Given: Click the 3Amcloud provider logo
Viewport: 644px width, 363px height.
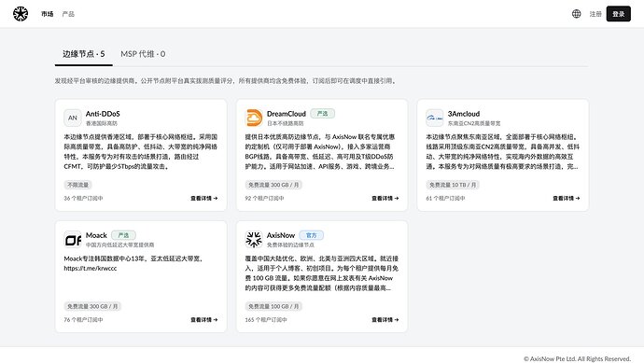Looking at the screenshot, I should pyautogui.click(x=435, y=118).
